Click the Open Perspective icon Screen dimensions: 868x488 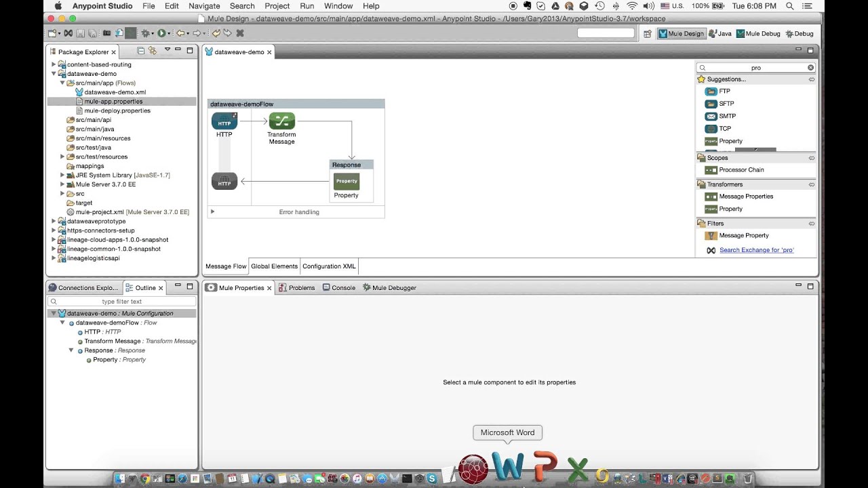coord(647,33)
